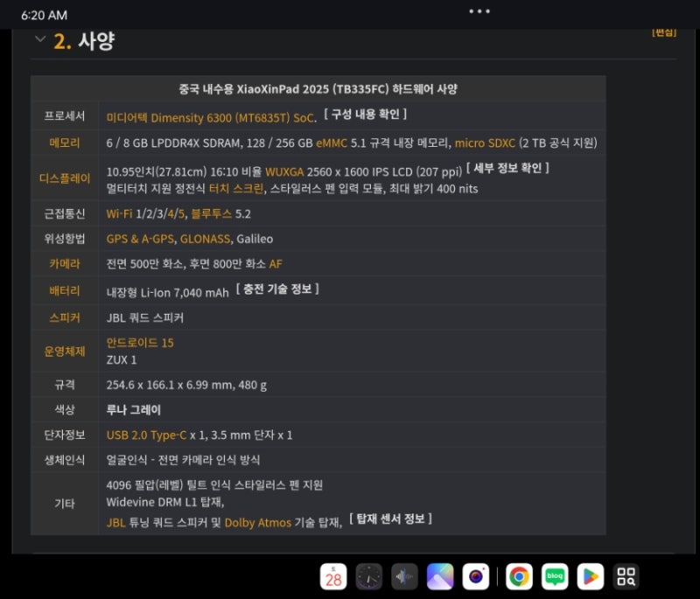
Task: Select '6 / 8 GB LPDDR4X SDRAM' text
Action: point(174,143)
